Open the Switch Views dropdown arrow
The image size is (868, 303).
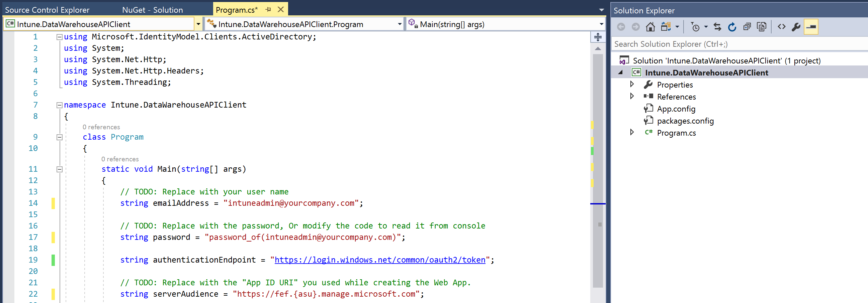point(677,27)
